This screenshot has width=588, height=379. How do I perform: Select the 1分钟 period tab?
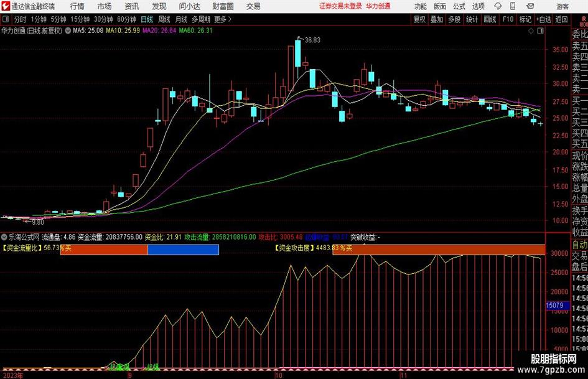point(38,19)
